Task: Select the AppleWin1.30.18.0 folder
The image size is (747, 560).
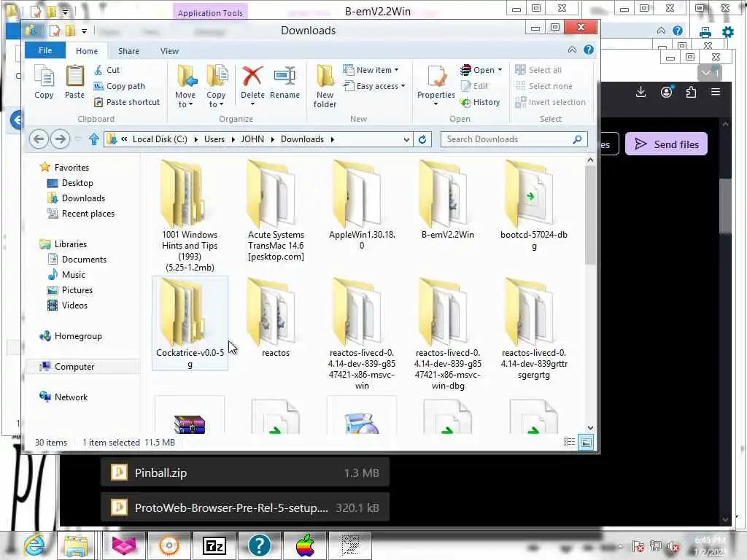Action: 362,205
